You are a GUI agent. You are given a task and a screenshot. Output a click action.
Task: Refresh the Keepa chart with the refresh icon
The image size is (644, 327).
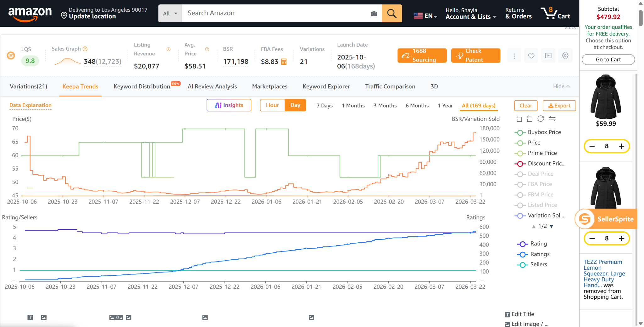(541, 119)
